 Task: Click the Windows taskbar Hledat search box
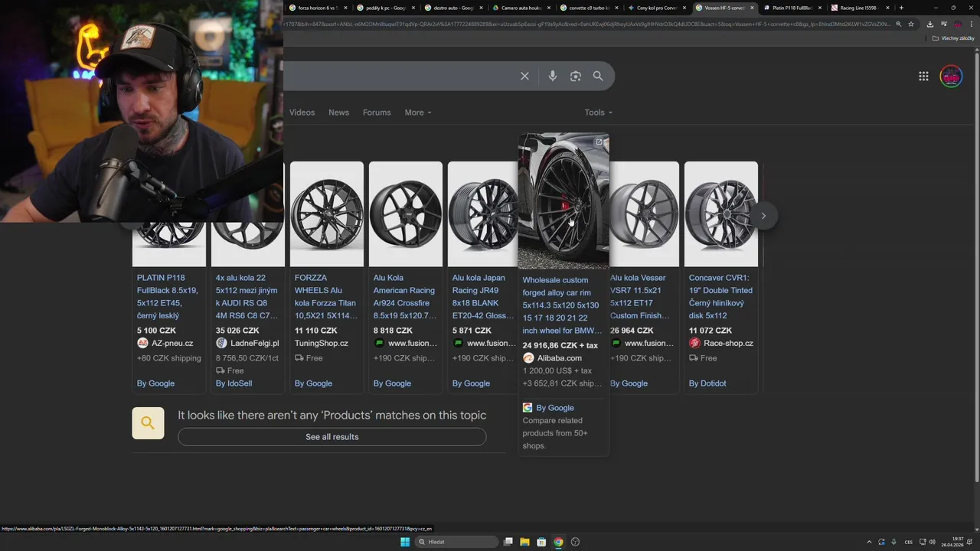point(456,542)
